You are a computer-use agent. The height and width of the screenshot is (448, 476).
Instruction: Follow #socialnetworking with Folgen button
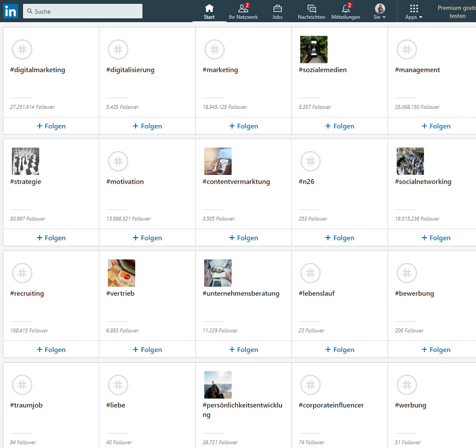436,238
